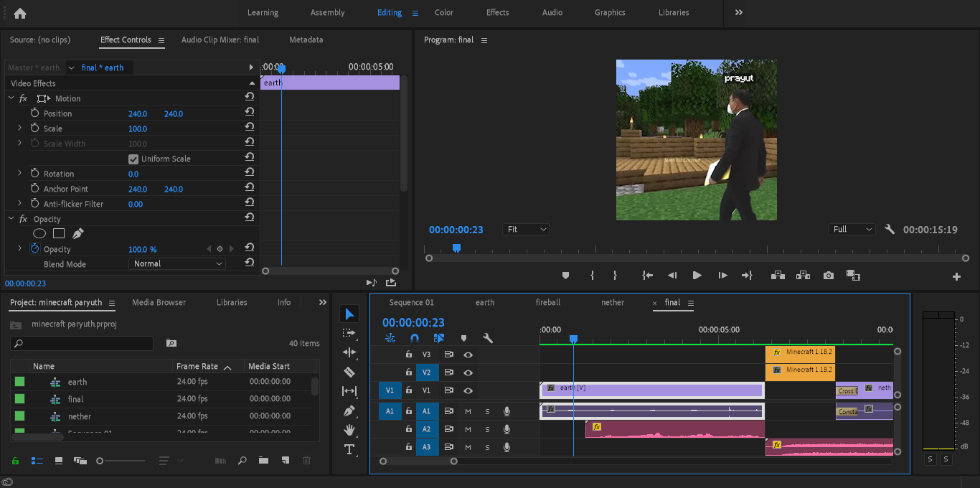980x488 pixels.
Task: Toggle V1 track visibility eye
Action: coord(468,390)
